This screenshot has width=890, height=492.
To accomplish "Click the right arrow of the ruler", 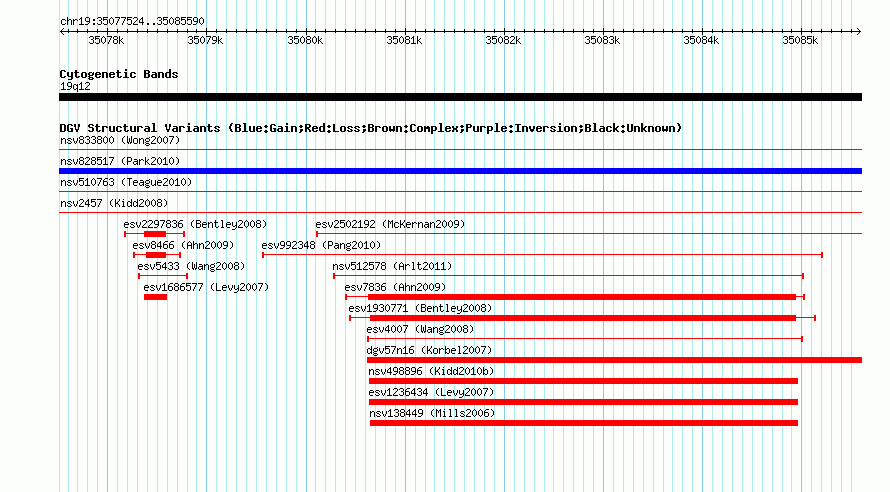I will (x=858, y=31).
